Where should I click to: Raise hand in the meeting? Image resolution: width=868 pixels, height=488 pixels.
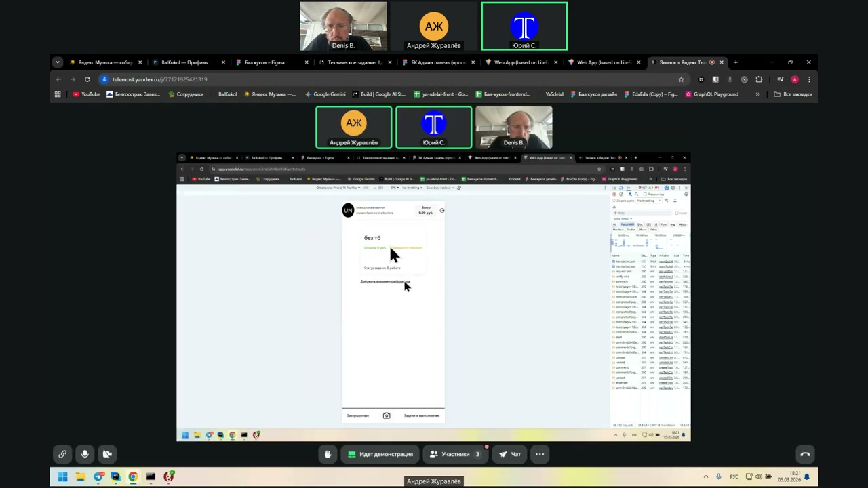tap(328, 454)
